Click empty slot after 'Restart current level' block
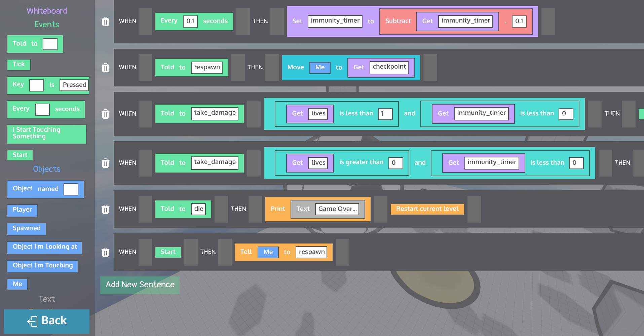 [474, 209]
